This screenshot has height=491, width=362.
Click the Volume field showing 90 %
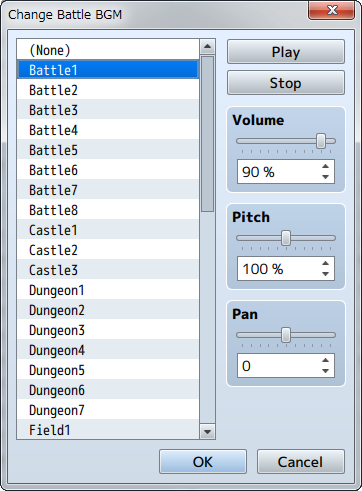point(286,172)
